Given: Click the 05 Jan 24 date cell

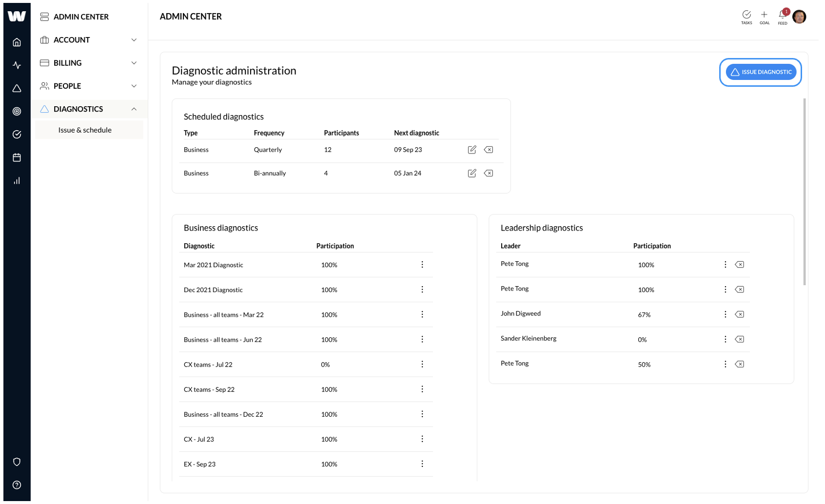Looking at the screenshot, I should (x=408, y=173).
